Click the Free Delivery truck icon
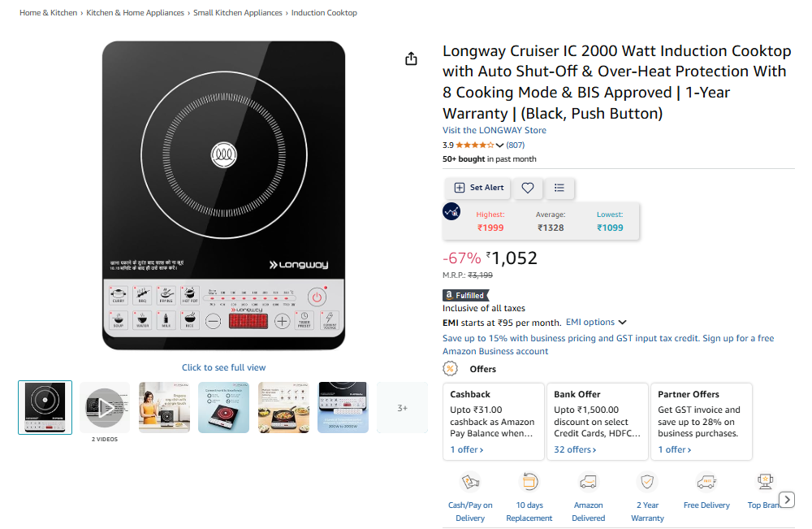 click(706, 482)
